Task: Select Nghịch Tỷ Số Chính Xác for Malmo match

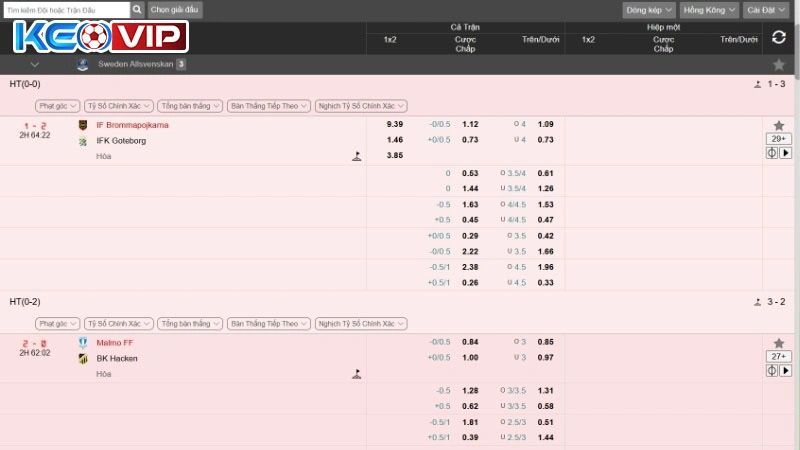Action: pos(361,324)
